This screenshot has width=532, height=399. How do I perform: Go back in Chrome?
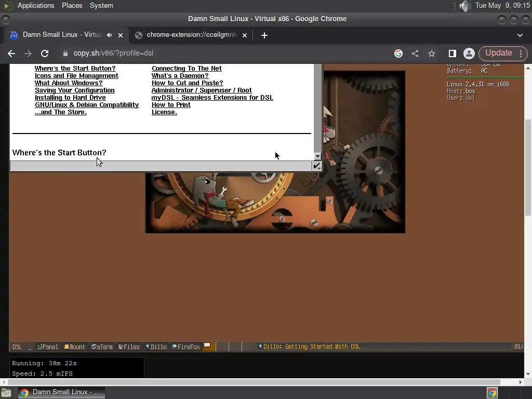click(x=11, y=54)
